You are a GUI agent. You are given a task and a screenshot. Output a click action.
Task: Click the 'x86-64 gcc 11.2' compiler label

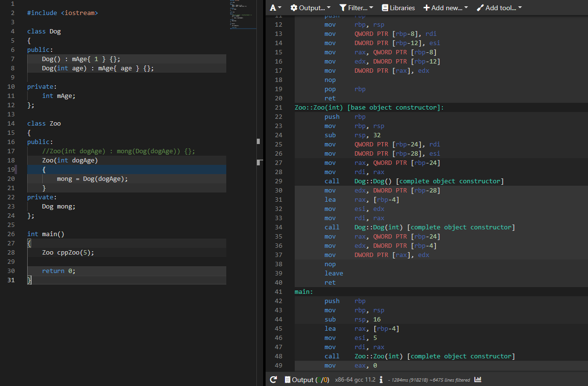[355, 380]
